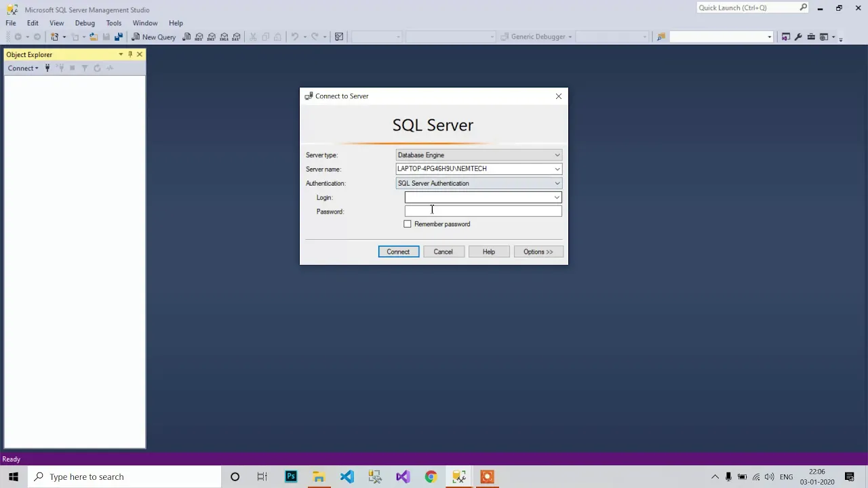Image resolution: width=868 pixels, height=488 pixels.
Task: Open the Window menu
Action: coord(145,23)
